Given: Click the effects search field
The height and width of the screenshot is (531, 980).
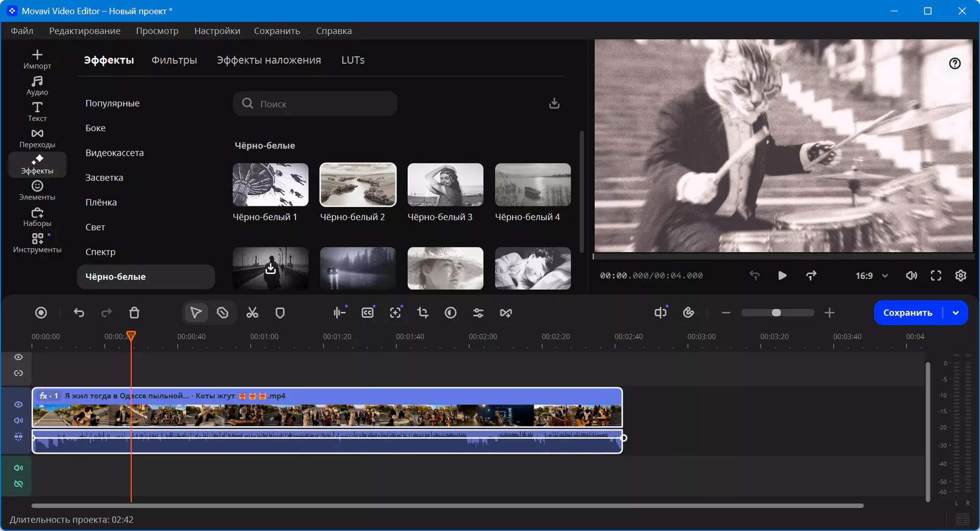Looking at the screenshot, I should point(315,104).
